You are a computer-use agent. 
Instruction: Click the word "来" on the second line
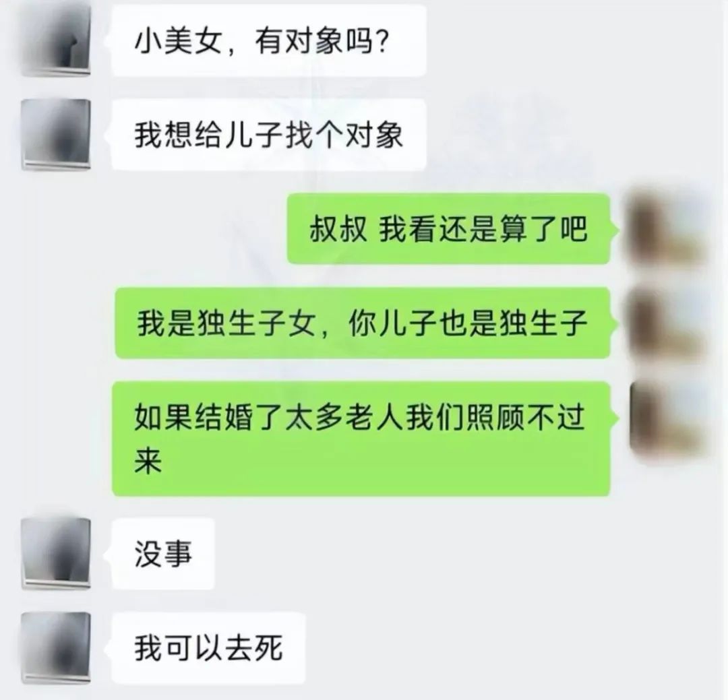[148, 462]
